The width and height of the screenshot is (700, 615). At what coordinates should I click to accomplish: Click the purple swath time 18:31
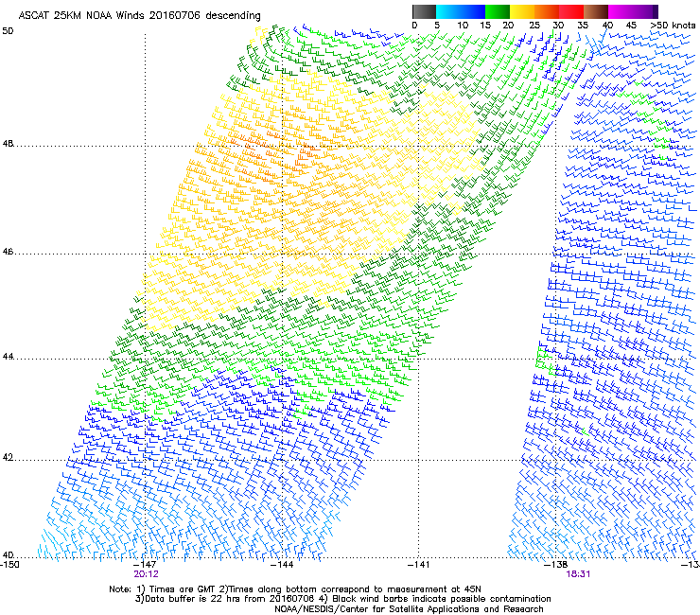[578, 574]
